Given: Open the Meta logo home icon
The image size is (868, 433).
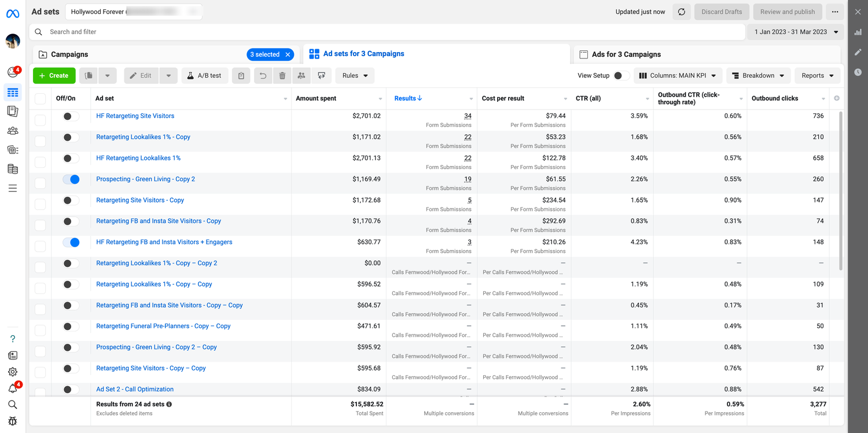Looking at the screenshot, I should [13, 13].
